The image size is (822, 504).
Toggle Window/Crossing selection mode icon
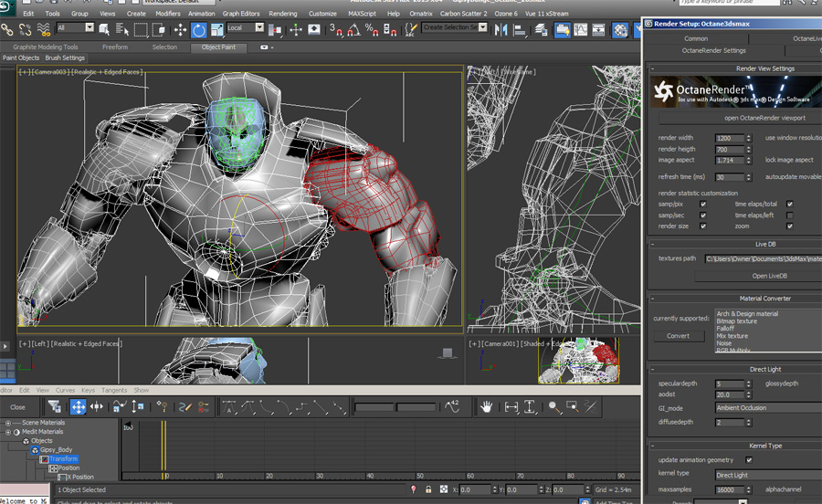pos(158,30)
